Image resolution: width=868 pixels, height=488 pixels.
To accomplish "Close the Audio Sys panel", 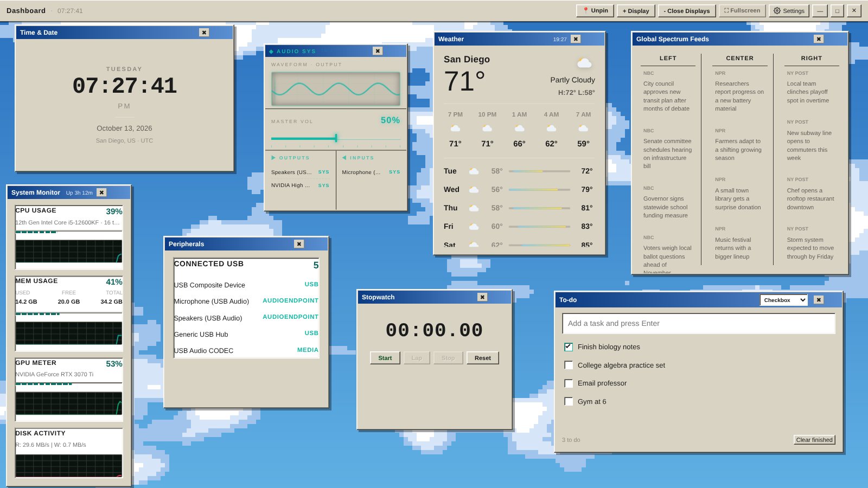I will 378,51.
